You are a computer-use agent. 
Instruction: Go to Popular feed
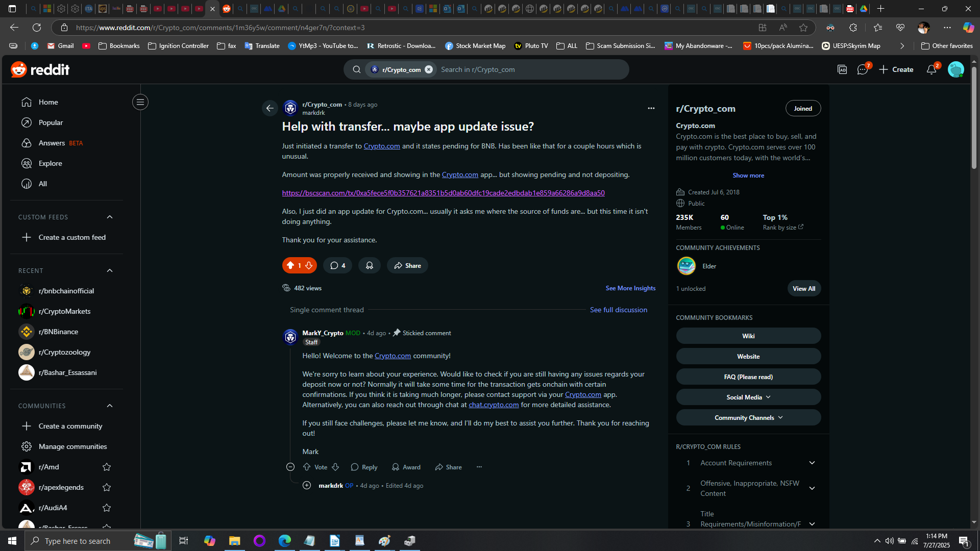click(x=51, y=122)
